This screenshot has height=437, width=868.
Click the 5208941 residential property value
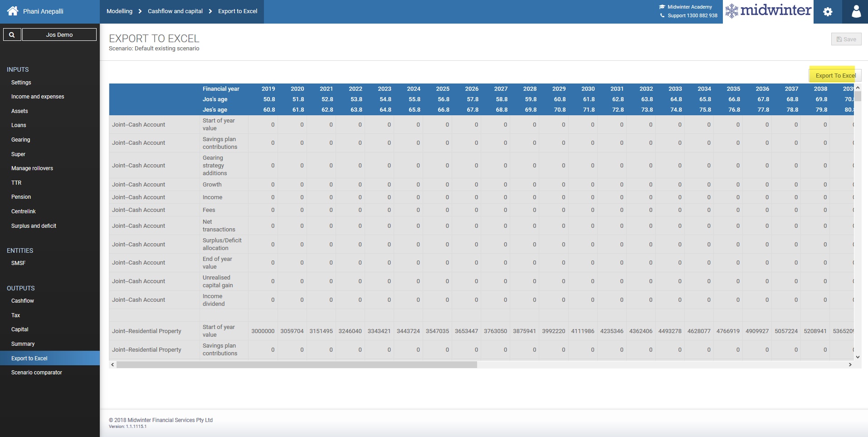(815, 331)
